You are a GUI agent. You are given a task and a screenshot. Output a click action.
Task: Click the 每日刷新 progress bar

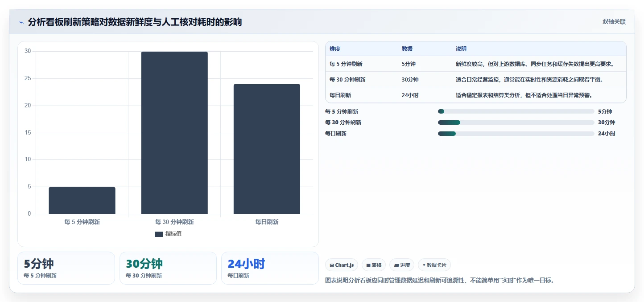tap(516, 134)
